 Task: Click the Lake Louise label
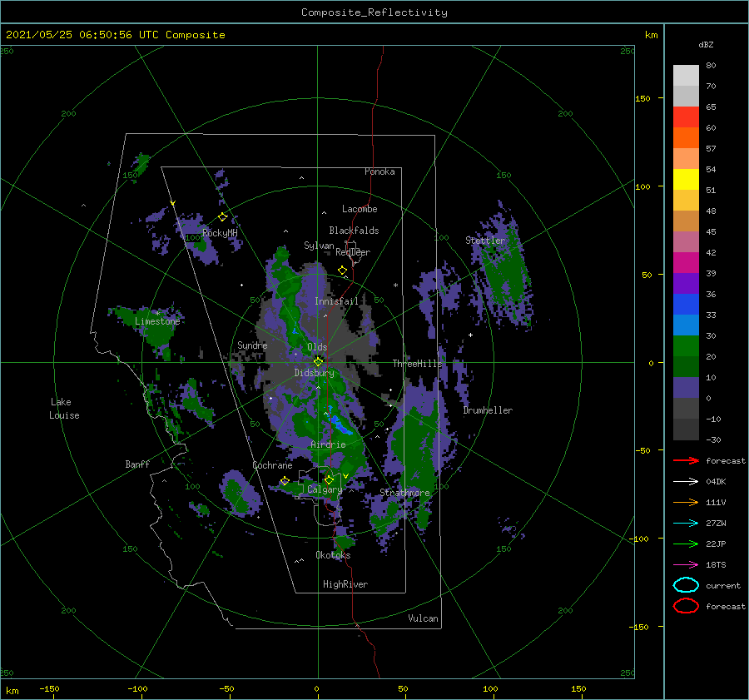(x=64, y=409)
